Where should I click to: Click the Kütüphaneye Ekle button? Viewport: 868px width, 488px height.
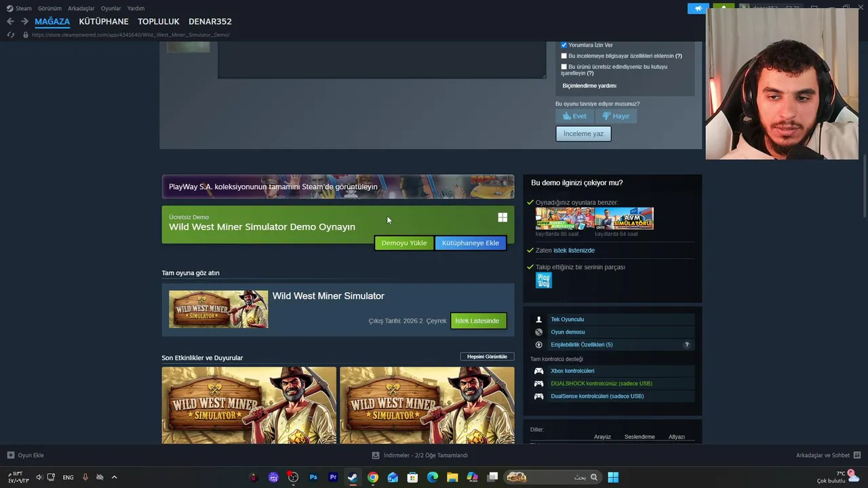pyautogui.click(x=471, y=243)
